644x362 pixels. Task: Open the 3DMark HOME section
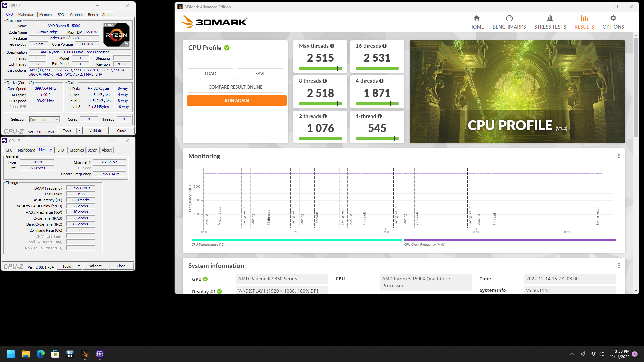coord(476,22)
